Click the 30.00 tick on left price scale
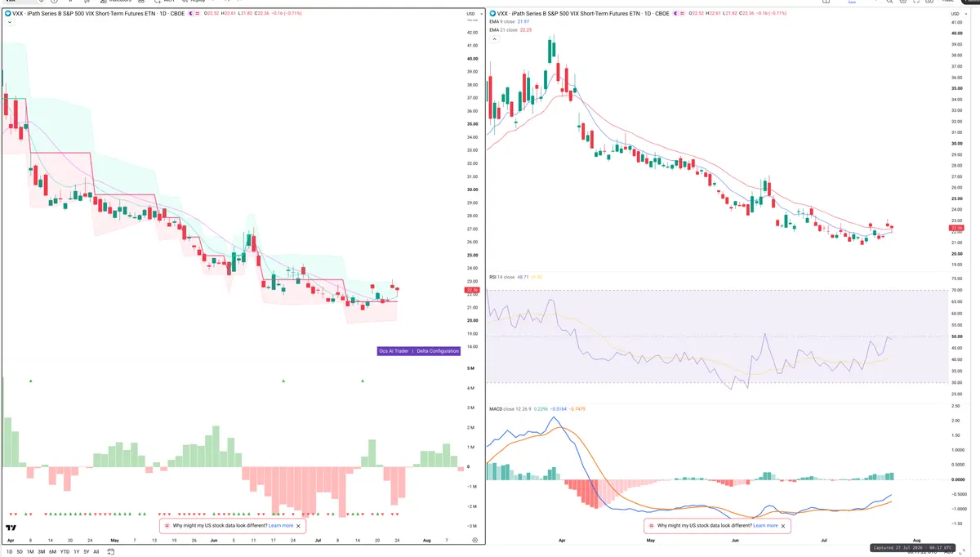The image size is (980, 557). [x=472, y=189]
